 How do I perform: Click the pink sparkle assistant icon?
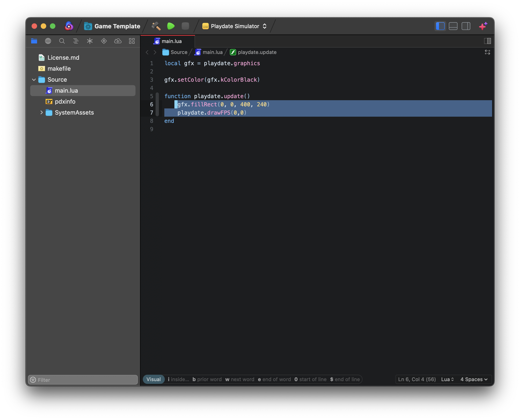[483, 26]
